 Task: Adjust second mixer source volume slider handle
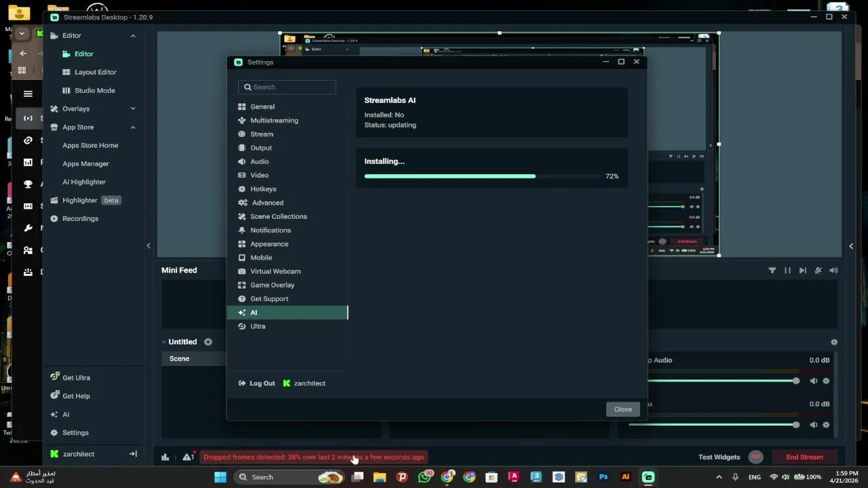click(795, 425)
